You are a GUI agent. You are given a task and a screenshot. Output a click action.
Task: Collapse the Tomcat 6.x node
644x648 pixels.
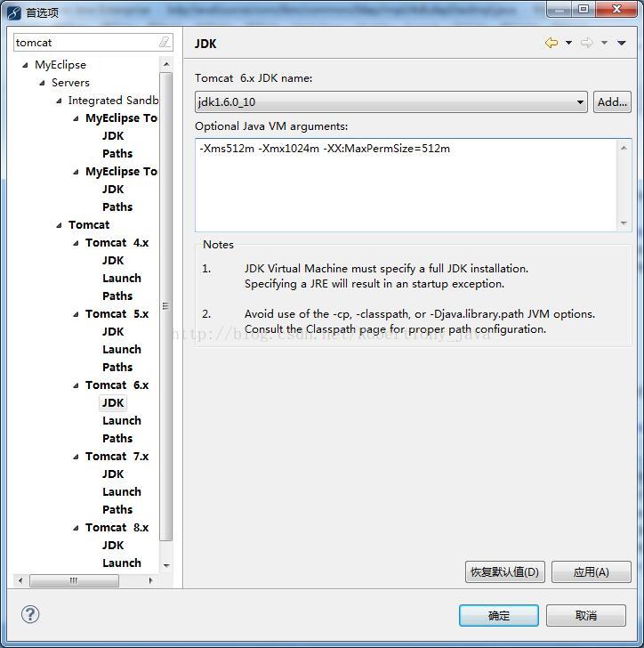tap(76, 385)
